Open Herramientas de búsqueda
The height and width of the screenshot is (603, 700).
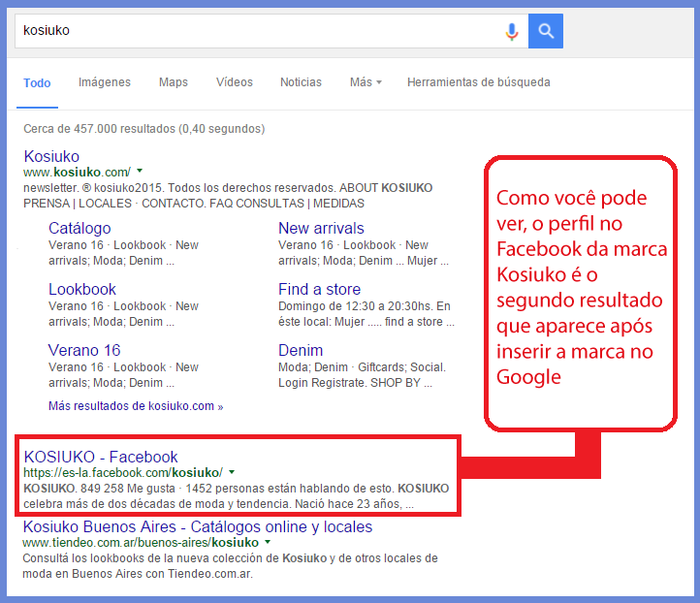pyautogui.click(x=479, y=82)
